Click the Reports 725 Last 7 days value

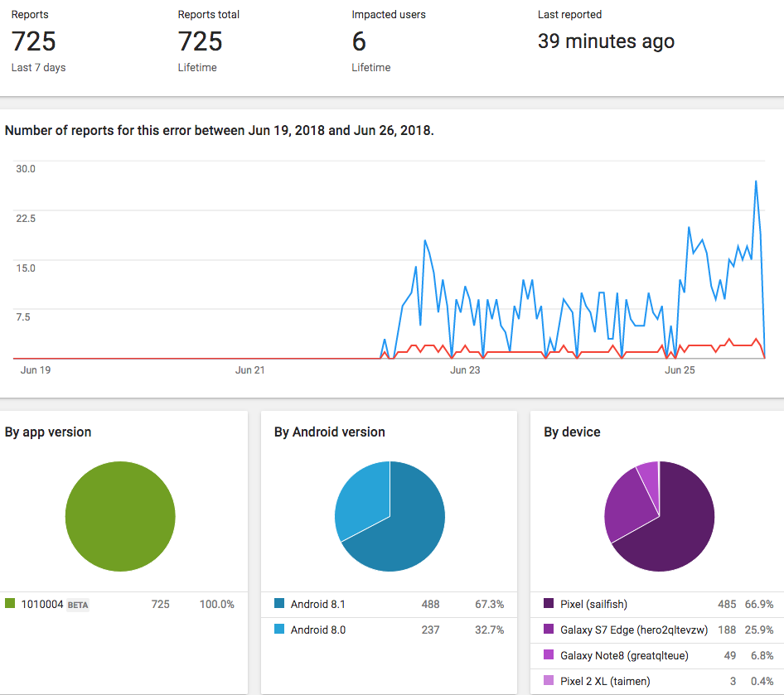click(x=33, y=41)
